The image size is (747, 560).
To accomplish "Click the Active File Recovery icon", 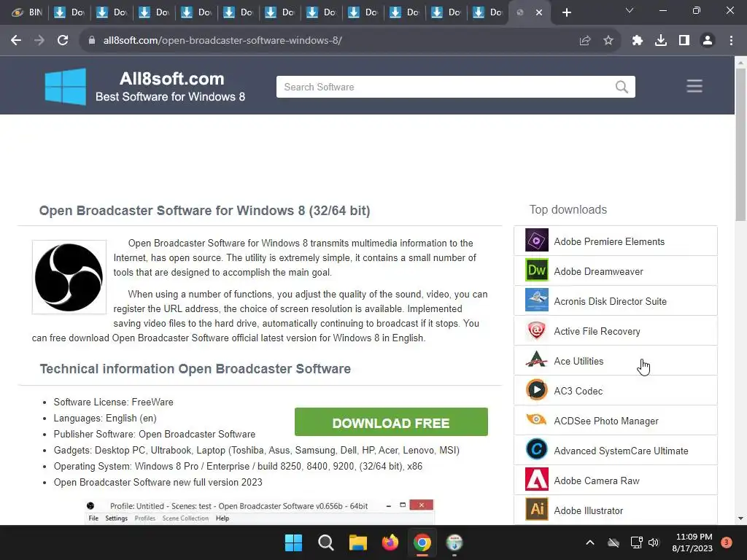I will 536,330.
